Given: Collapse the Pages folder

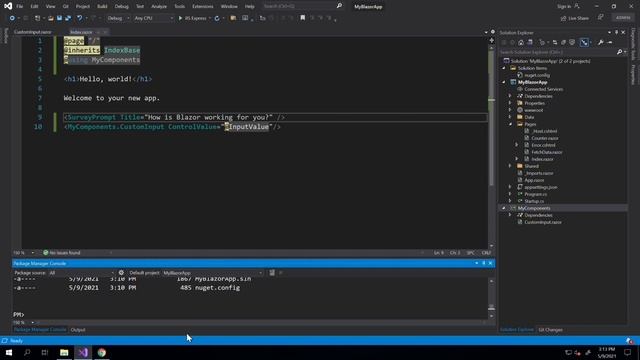Looking at the screenshot, I should click(510, 124).
